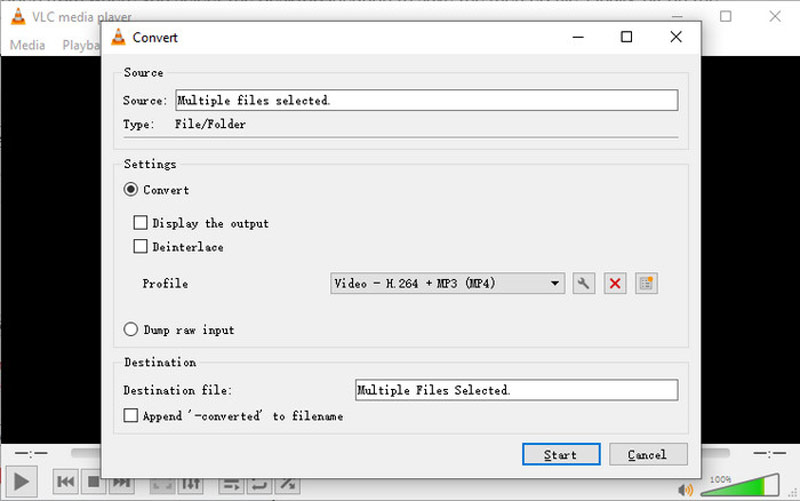Image resolution: width=800 pixels, height=501 pixels.
Task: Click the Cancel button
Action: (x=648, y=454)
